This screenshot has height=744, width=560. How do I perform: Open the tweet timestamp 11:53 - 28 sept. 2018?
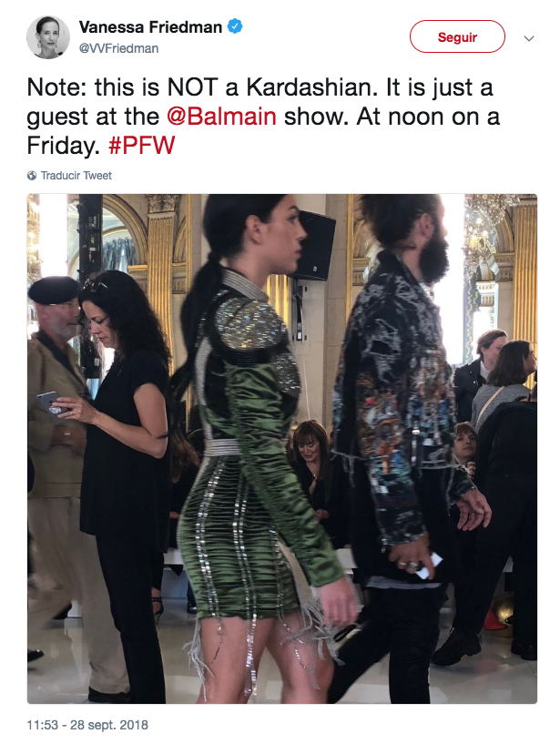pos(87,725)
